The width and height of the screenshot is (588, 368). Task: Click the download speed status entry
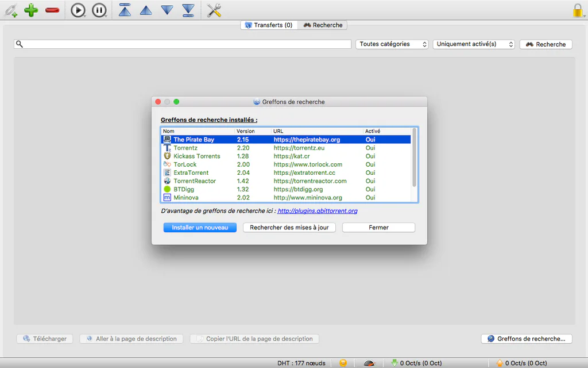tap(416, 363)
